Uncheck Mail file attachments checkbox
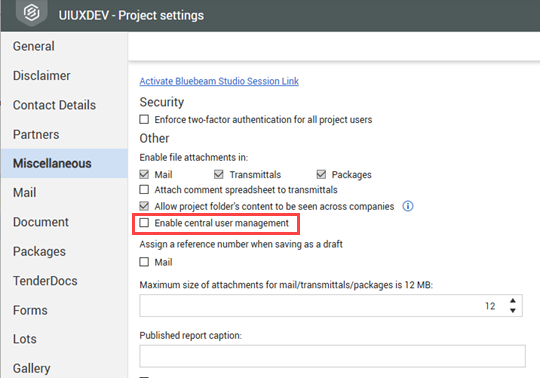Image resolution: width=540 pixels, height=378 pixels. click(144, 175)
